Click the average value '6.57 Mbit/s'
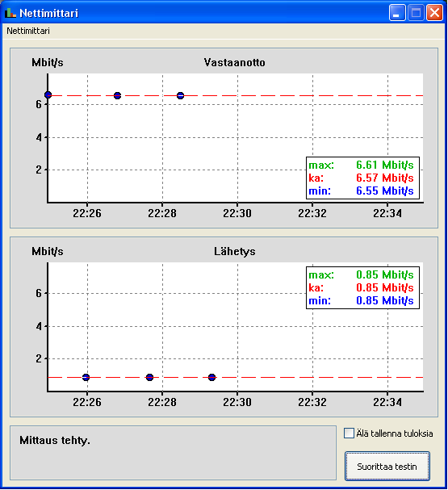 click(x=384, y=178)
